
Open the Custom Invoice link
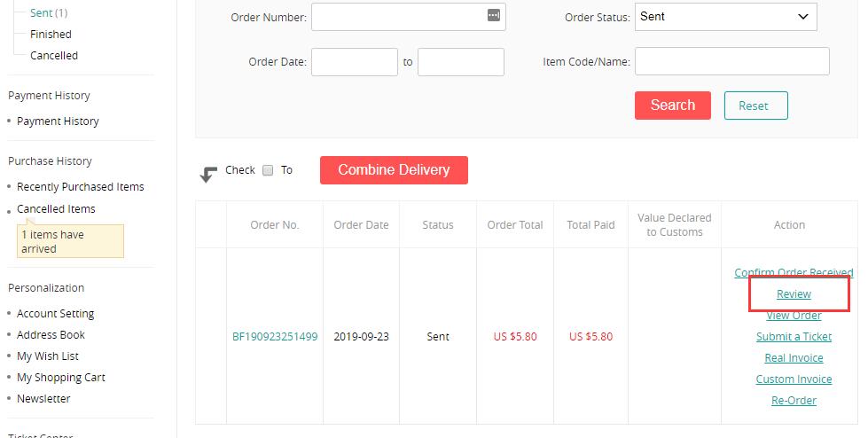794,379
